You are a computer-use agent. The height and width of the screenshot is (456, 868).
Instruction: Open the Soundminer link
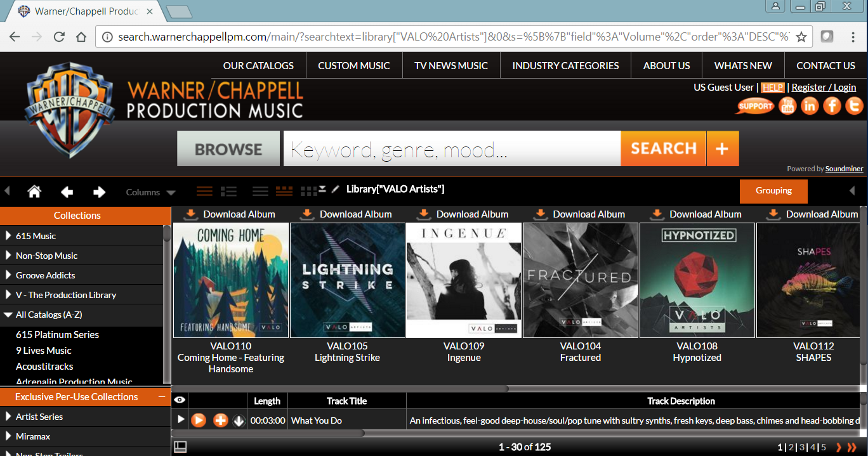(x=844, y=169)
